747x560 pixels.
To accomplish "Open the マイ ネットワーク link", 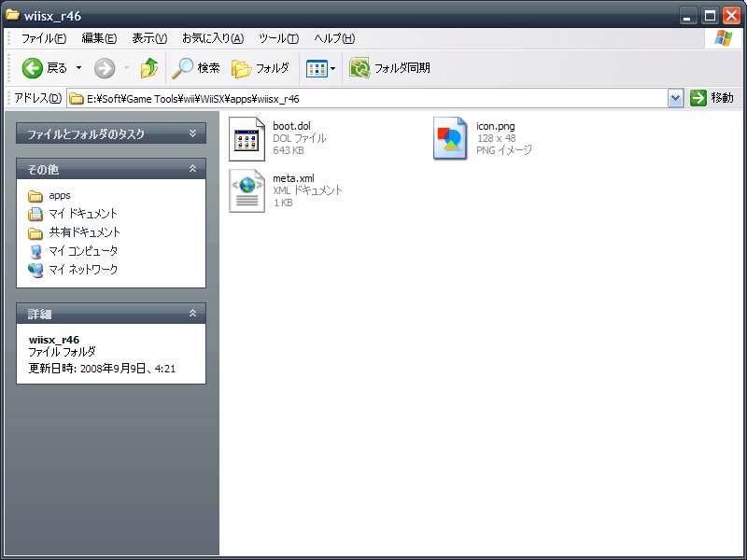I will pyautogui.click(x=83, y=270).
